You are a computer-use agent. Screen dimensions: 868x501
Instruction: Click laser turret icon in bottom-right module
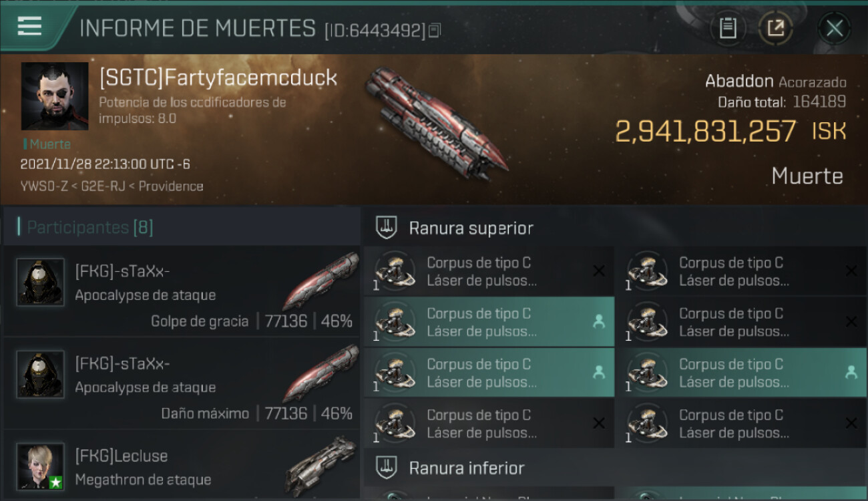click(646, 423)
